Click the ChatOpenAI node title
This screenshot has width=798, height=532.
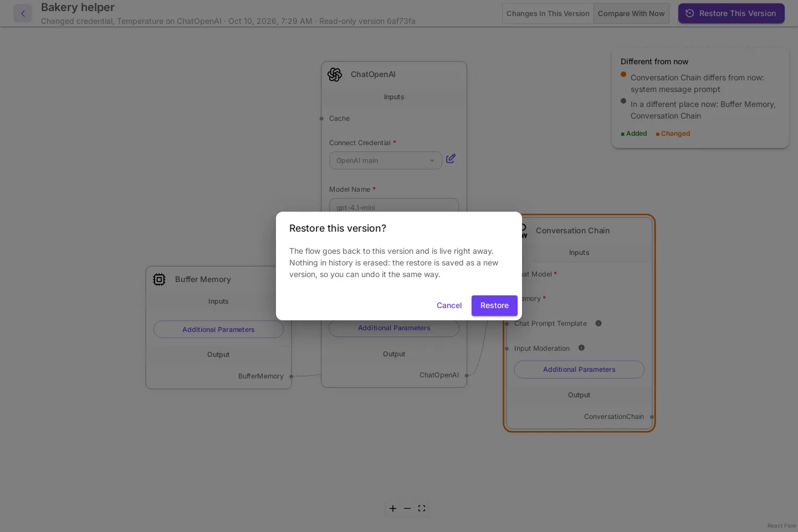(x=373, y=74)
